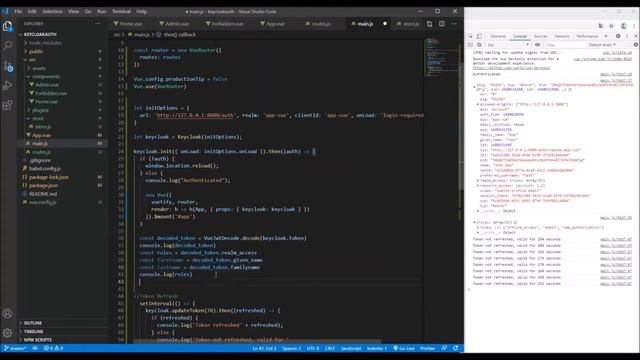Click the browser bookmark star icon
The image size is (640, 360).
coord(611,26)
